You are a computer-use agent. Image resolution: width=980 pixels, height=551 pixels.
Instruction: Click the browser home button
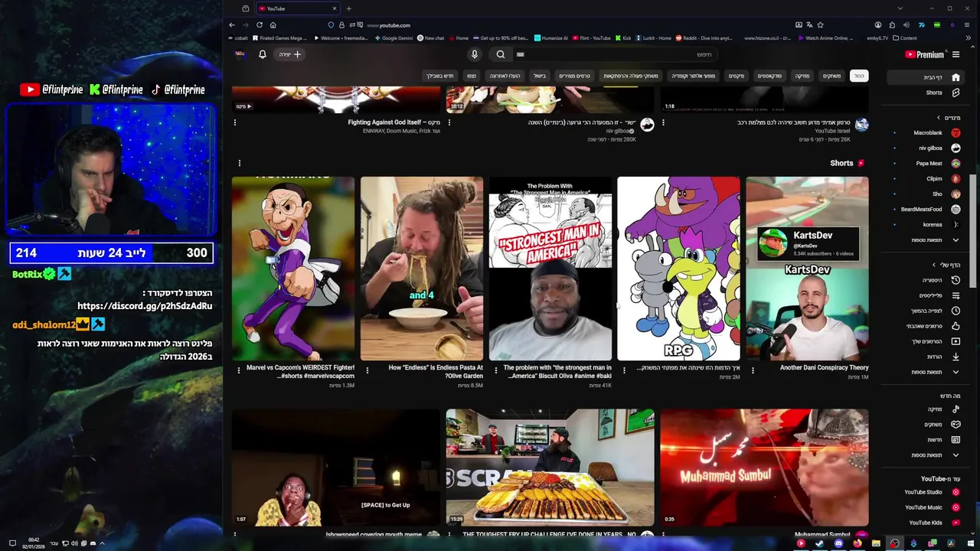pos(273,25)
